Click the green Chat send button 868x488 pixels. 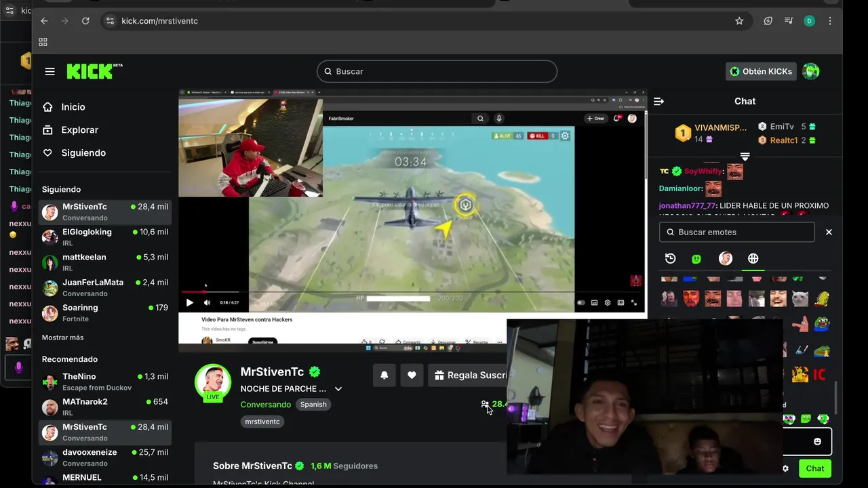[815, 468]
